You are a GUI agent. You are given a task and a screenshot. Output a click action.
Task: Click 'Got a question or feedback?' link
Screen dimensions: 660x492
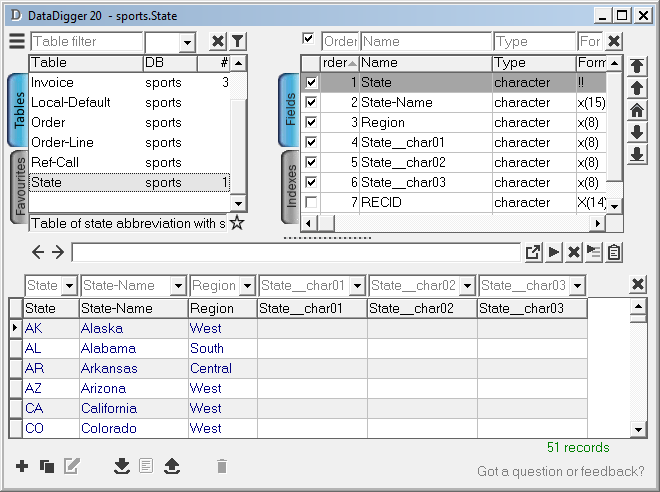(560, 471)
